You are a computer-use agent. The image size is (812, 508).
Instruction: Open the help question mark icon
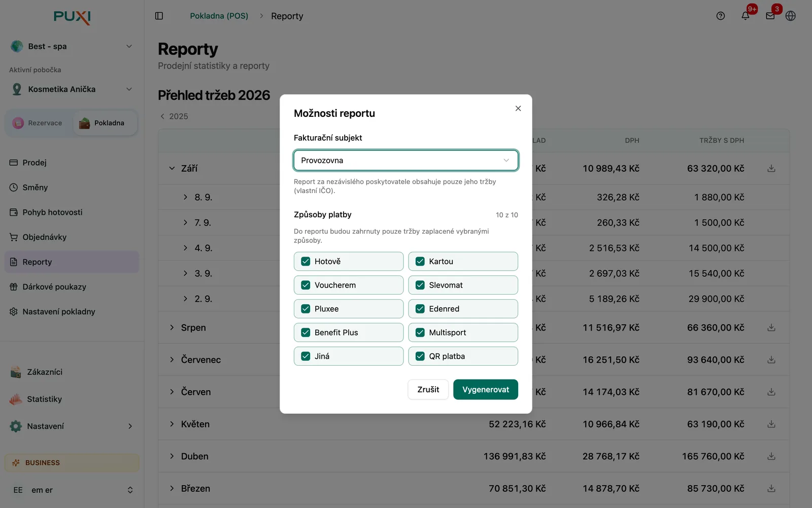tap(721, 16)
